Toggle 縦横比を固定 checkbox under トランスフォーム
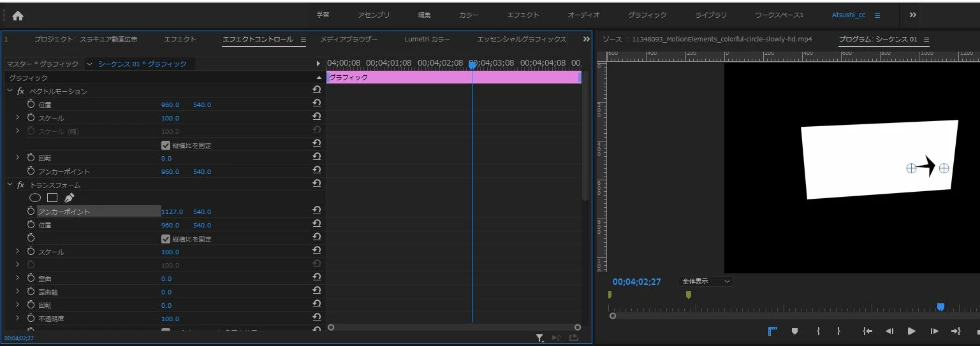Viewport: 980px width, 346px height. [x=166, y=239]
